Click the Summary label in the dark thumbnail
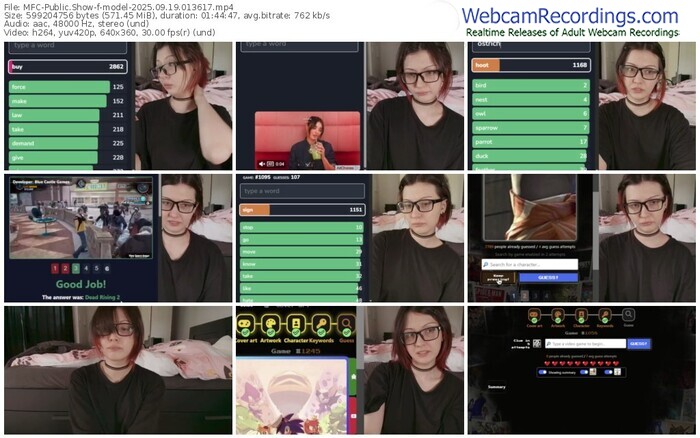The width and height of the screenshot is (700, 438). [496, 387]
